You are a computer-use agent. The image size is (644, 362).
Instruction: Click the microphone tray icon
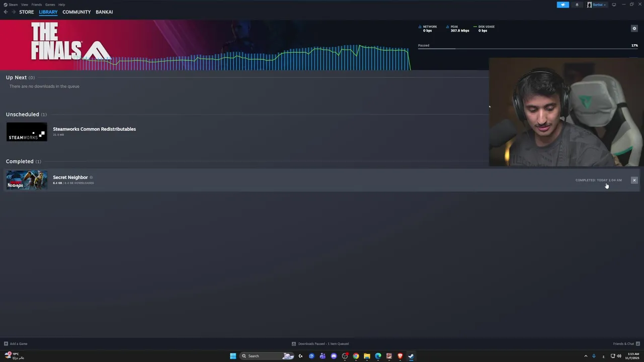[x=594, y=356]
